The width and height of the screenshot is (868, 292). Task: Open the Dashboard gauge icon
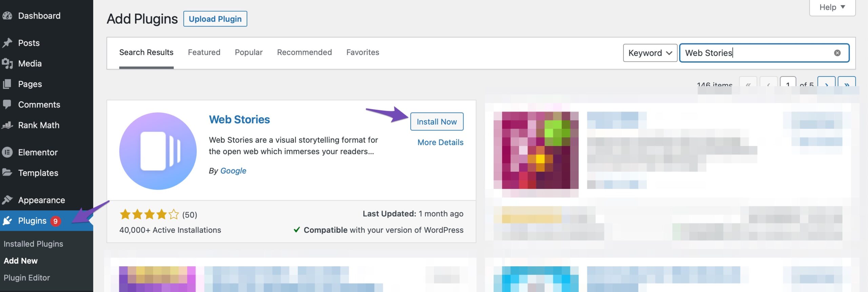(7, 16)
